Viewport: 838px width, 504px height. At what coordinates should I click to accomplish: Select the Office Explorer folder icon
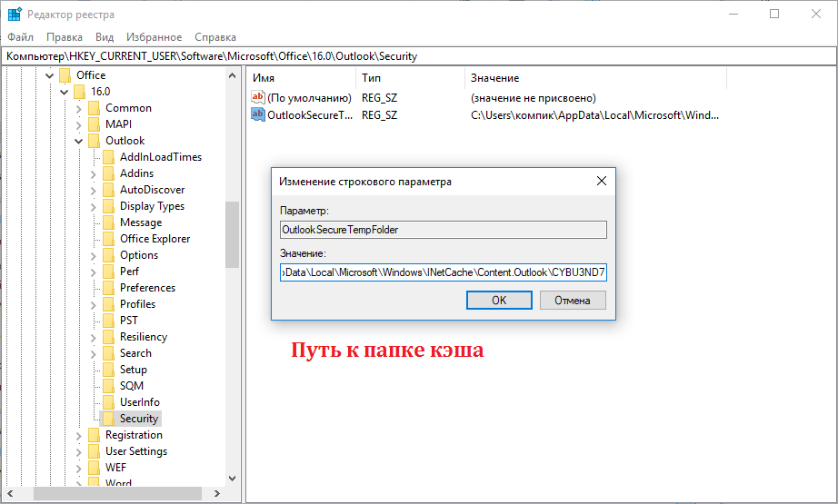[x=108, y=239]
